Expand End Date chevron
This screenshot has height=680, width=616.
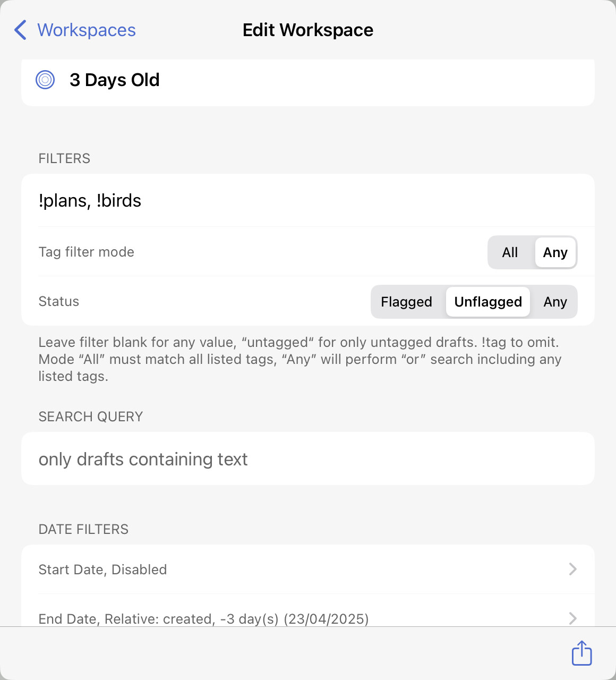(573, 618)
